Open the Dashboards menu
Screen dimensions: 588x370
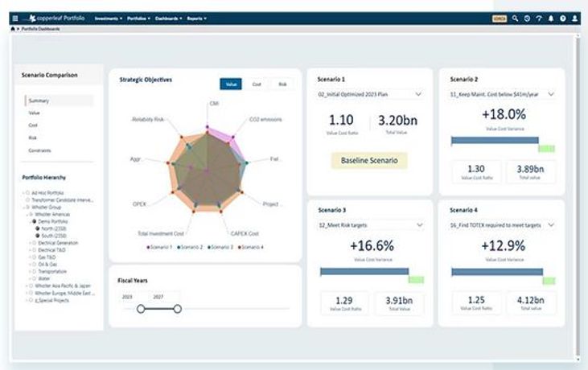tap(168, 18)
